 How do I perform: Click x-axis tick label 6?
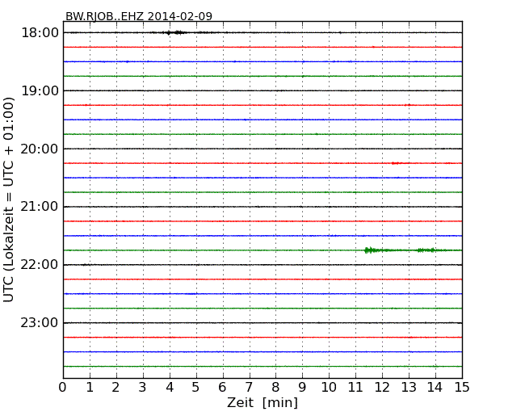[223, 388]
